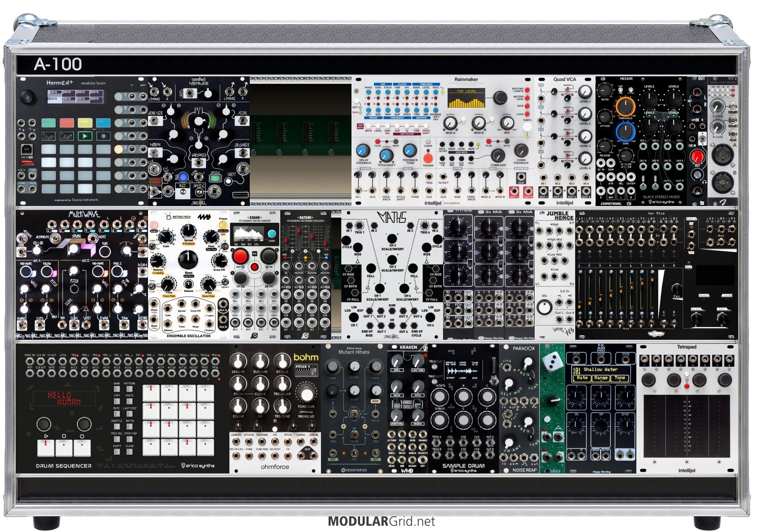Select the Maths module
This screenshot has width=764, height=532.
[392, 275]
